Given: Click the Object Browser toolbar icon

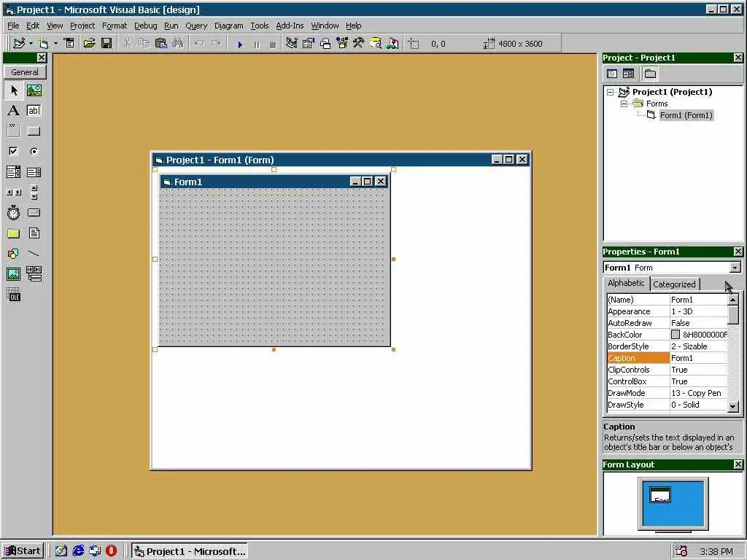Looking at the screenshot, I should (x=341, y=44).
